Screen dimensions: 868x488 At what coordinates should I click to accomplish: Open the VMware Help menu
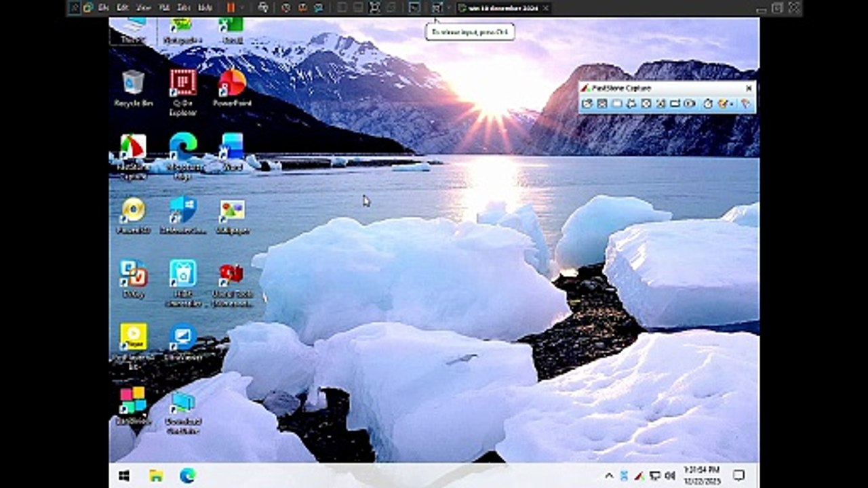click(205, 7)
